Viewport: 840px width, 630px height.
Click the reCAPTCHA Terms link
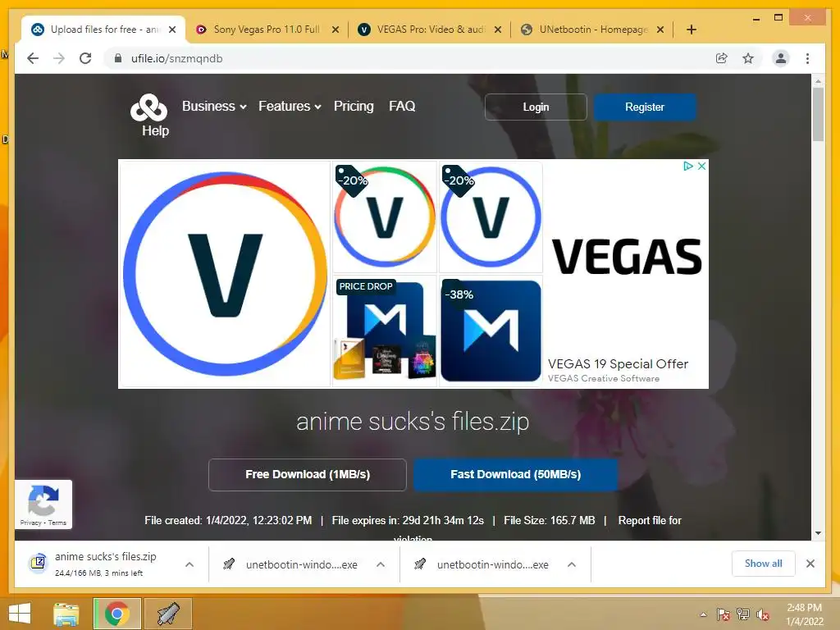[57, 523]
